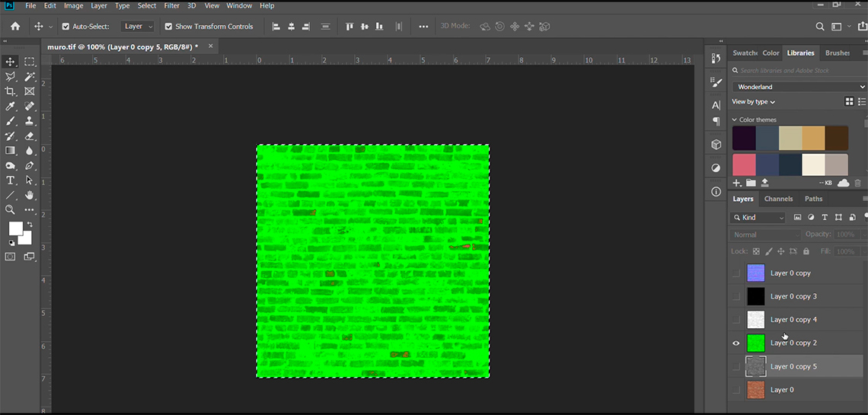
Task: Select the Layer 0 copy 4 thumbnail
Action: 755,320
